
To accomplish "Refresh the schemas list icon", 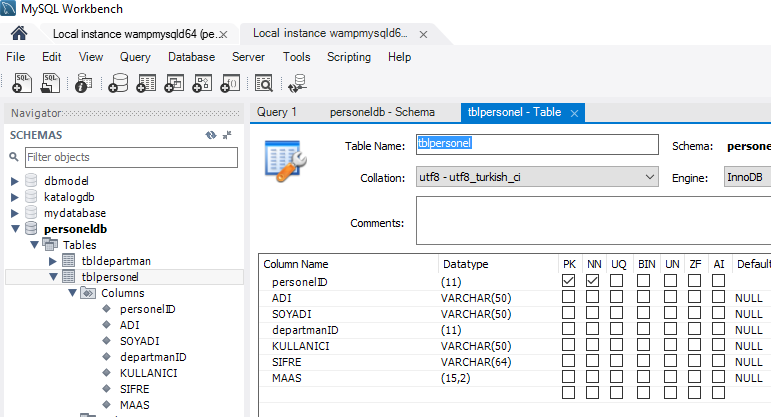I will point(211,135).
